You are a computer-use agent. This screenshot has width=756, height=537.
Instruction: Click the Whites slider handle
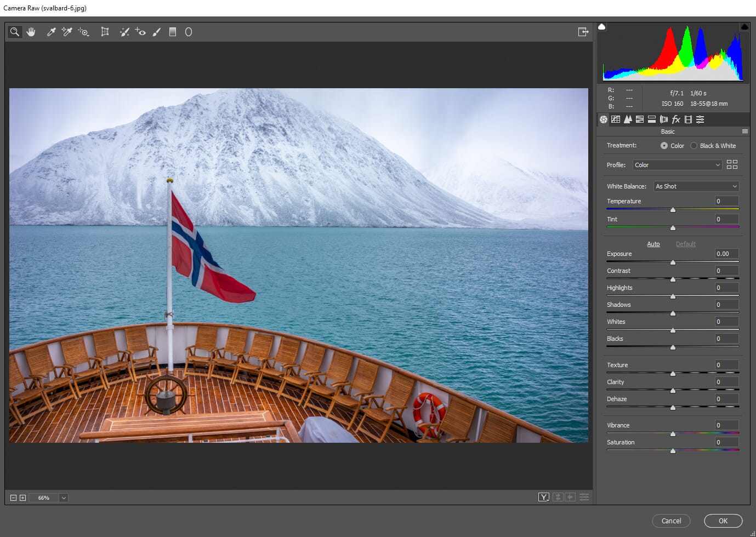[x=673, y=330]
